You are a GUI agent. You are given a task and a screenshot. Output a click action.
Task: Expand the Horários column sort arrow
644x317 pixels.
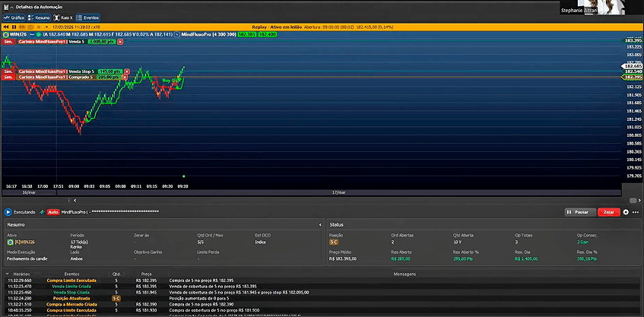click(x=8, y=274)
